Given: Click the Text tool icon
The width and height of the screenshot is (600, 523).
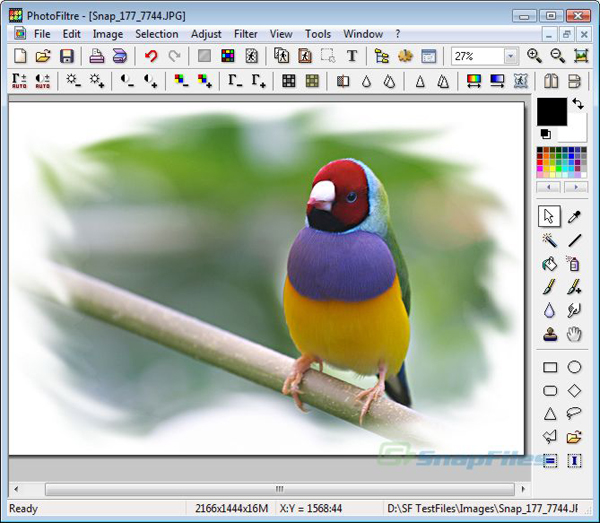Looking at the screenshot, I should 352,56.
